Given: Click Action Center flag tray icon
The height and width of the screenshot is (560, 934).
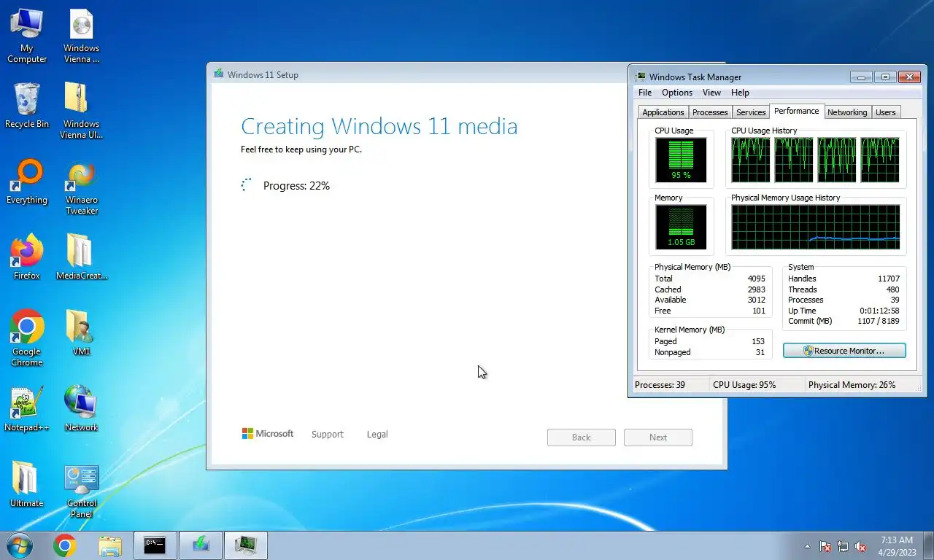Looking at the screenshot, I should [825, 546].
